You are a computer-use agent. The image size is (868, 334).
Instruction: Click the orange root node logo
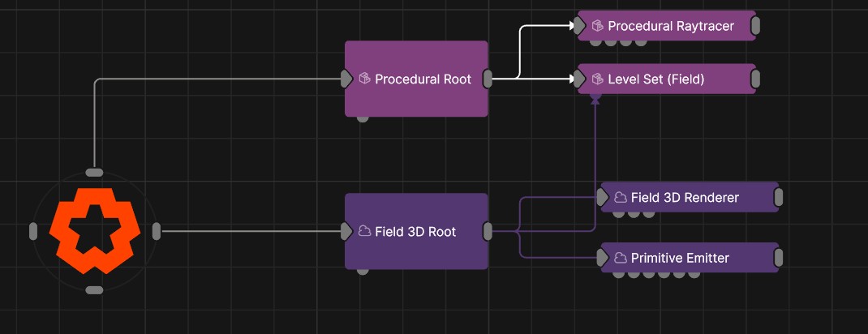[95, 232]
